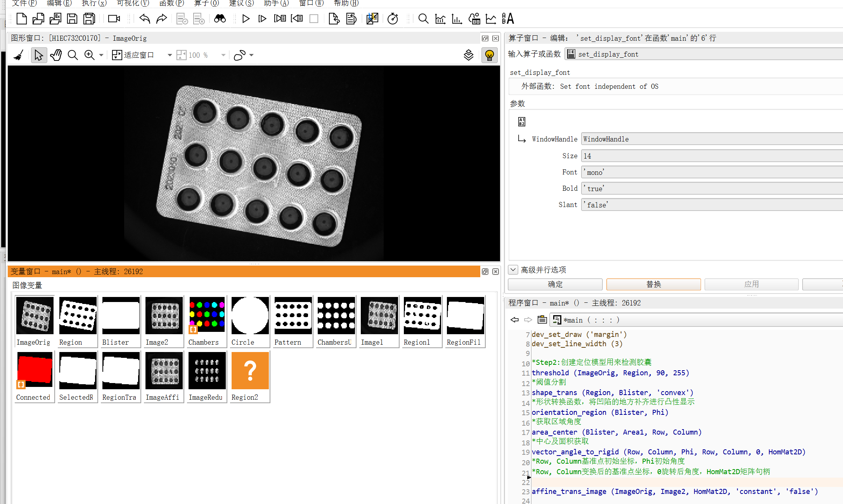Edit the WindowHandle parameter field
843x504 pixels.
712,139
